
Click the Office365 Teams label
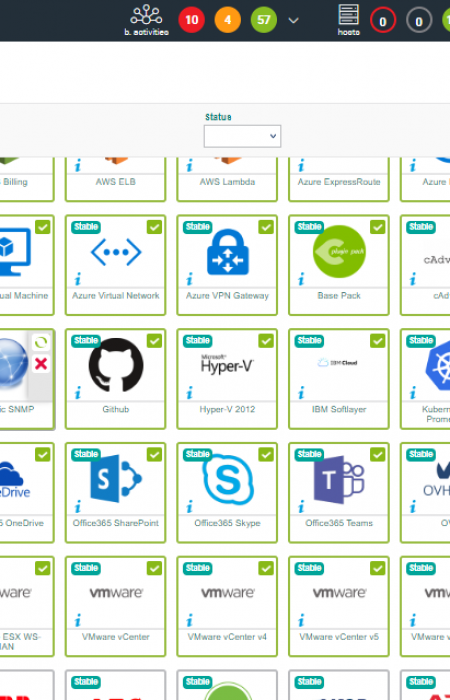pyautogui.click(x=339, y=523)
